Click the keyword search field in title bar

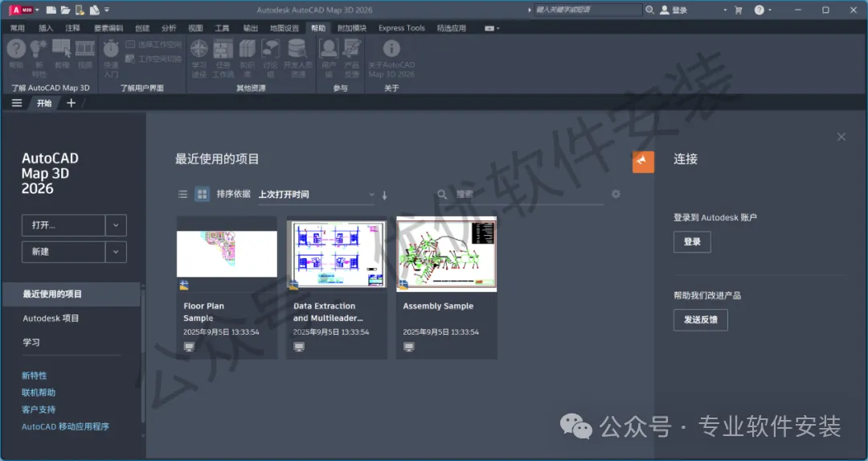[588, 10]
